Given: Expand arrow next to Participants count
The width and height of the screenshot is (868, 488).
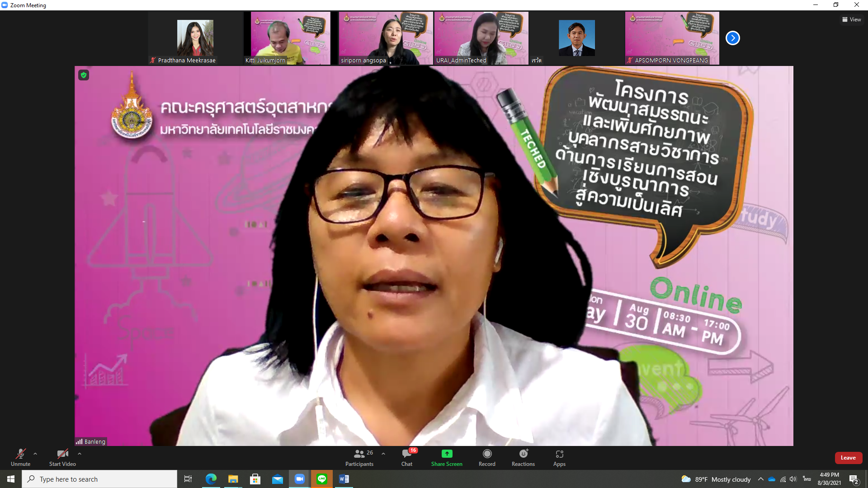Looking at the screenshot, I should [383, 454].
